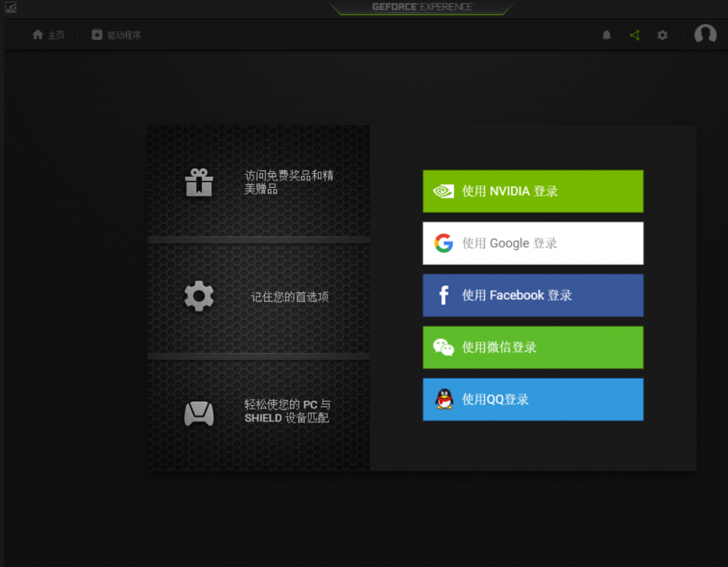728x567 pixels.
Task: Click the GEFORCE EXPERIENCE title logo
Action: point(422,7)
